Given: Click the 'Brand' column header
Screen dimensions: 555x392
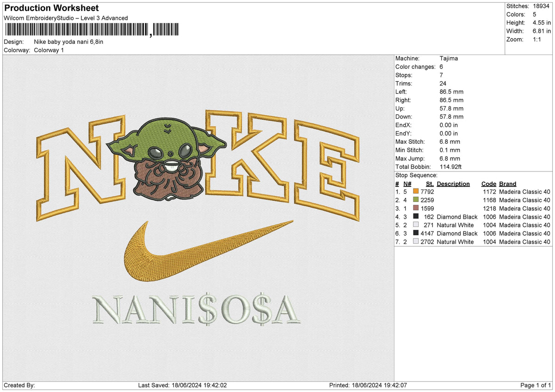Looking at the screenshot, I should [508, 184].
